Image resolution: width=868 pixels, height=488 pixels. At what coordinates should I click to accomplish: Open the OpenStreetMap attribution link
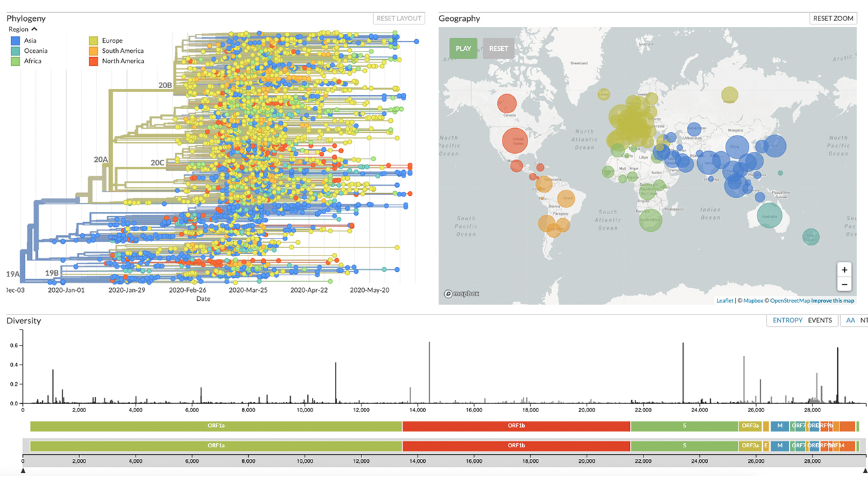pos(790,301)
